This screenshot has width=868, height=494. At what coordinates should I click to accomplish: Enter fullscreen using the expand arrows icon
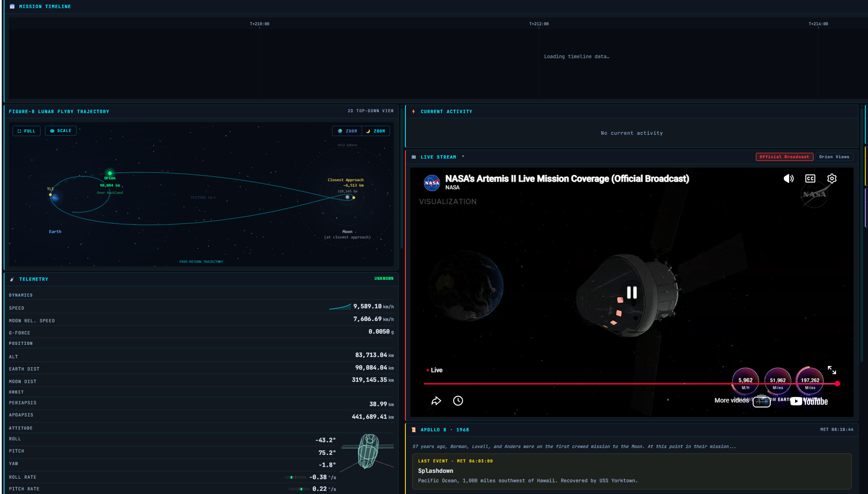[832, 370]
